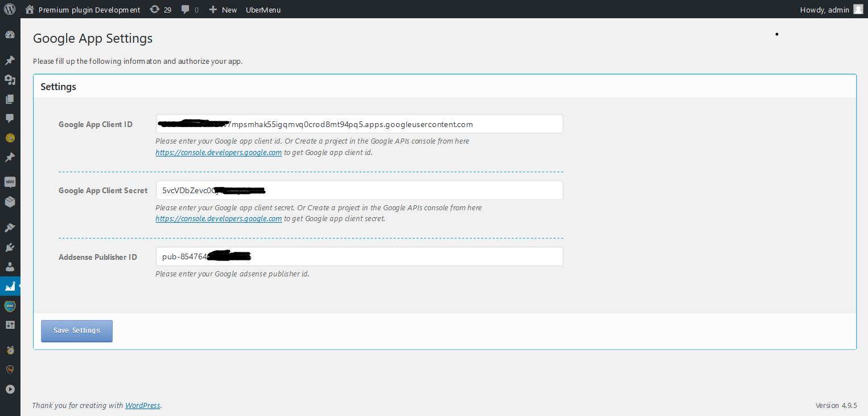Visit the Premium plugin Development site link

click(x=89, y=10)
